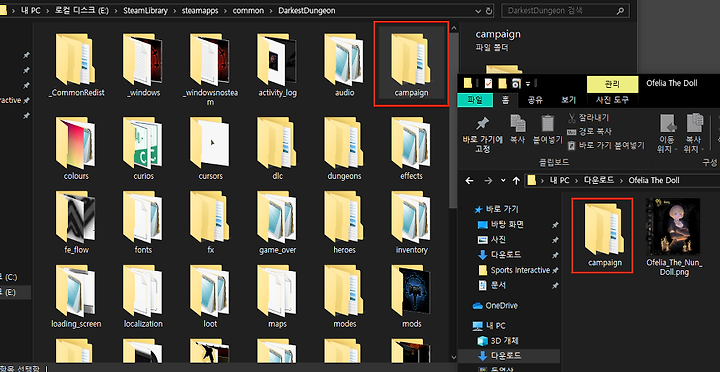Select the loot folder

pyautogui.click(x=210, y=296)
